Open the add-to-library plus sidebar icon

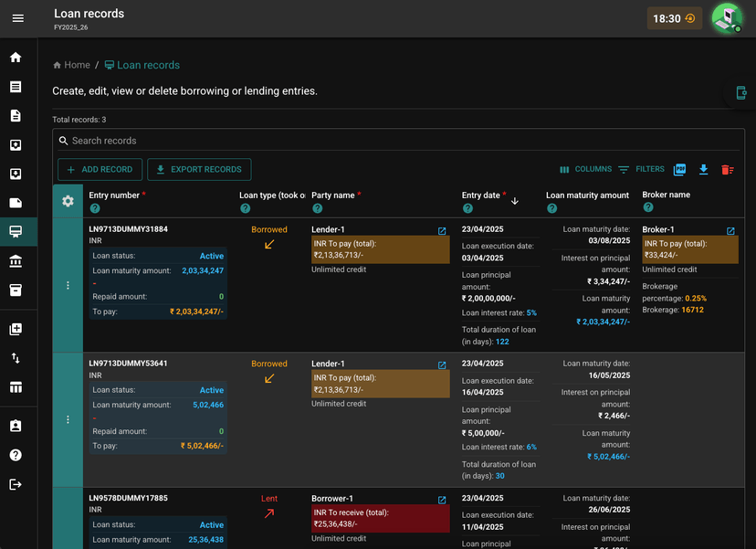coord(16,329)
